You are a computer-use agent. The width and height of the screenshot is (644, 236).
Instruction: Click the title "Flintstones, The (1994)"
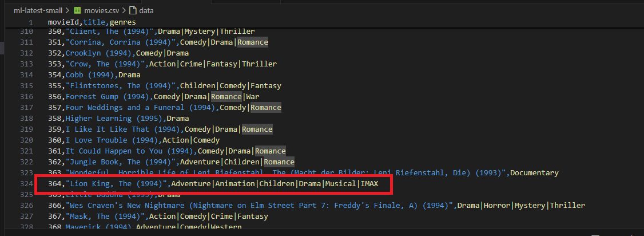click(120, 86)
